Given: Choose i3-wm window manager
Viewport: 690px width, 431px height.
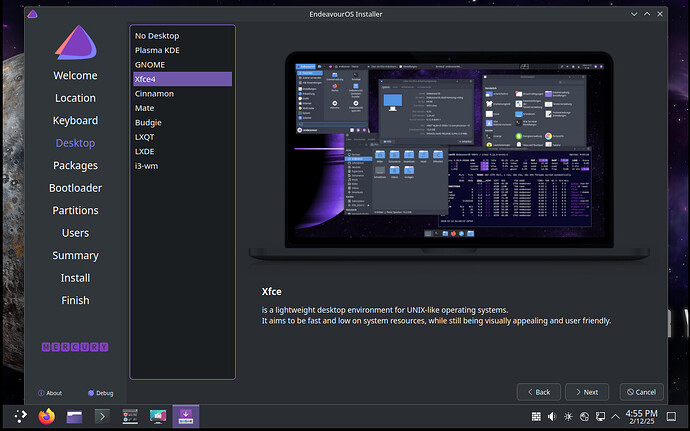Looking at the screenshot, I should [x=182, y=166].
